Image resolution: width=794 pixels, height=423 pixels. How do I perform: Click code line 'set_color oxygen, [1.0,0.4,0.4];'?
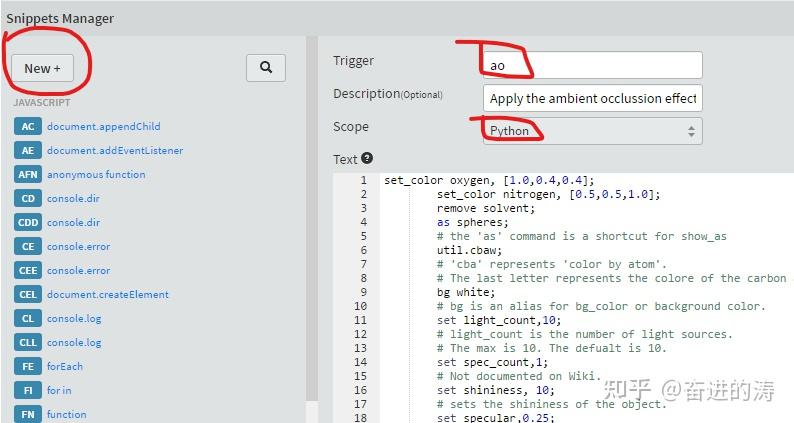(489, 180)
